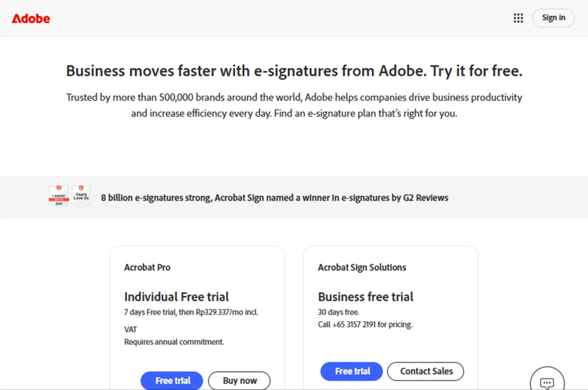Open the app switcher grid icon
Image resolution: width=588 pixels, height=390 pixels.
518,18
